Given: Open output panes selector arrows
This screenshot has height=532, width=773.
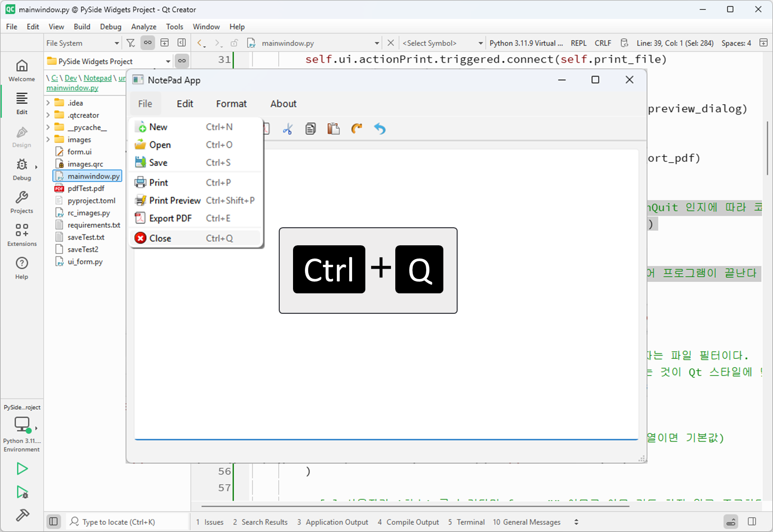Looking at the screenshot, I should click(576, 522).
